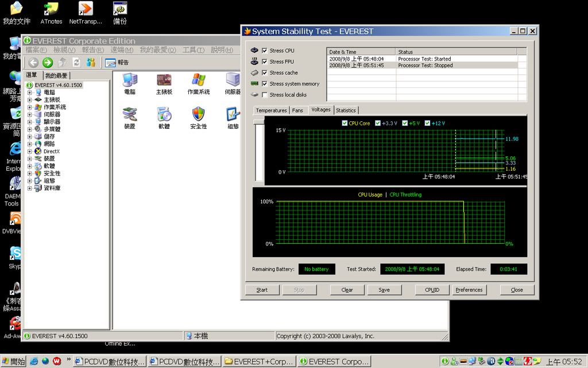Click the CPUID button

(x=432, y=290)
